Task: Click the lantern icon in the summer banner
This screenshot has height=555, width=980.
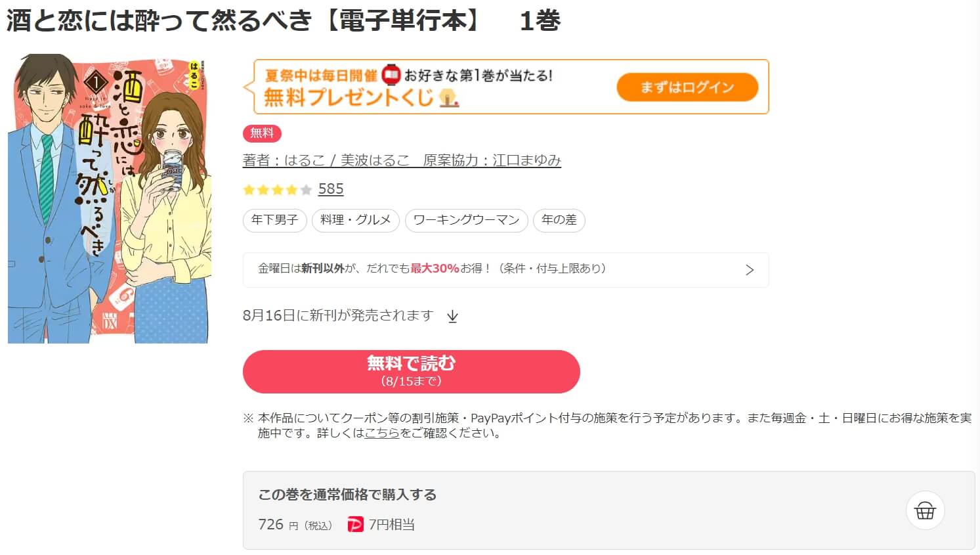Action: click(391, 75)
